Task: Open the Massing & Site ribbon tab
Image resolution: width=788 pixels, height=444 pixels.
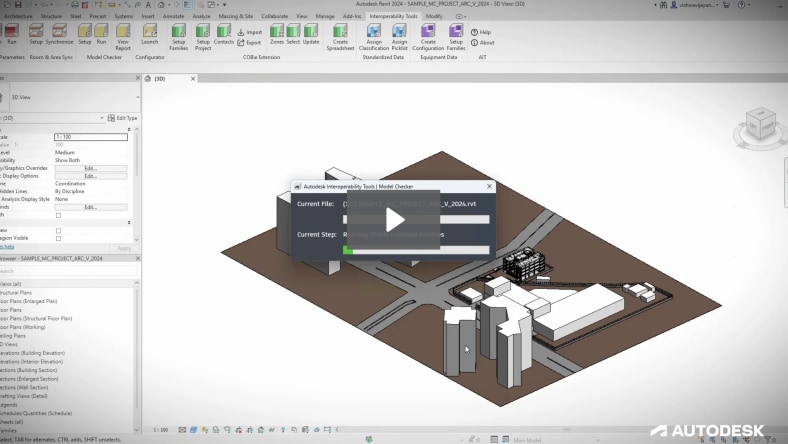Action: point(235,16)
